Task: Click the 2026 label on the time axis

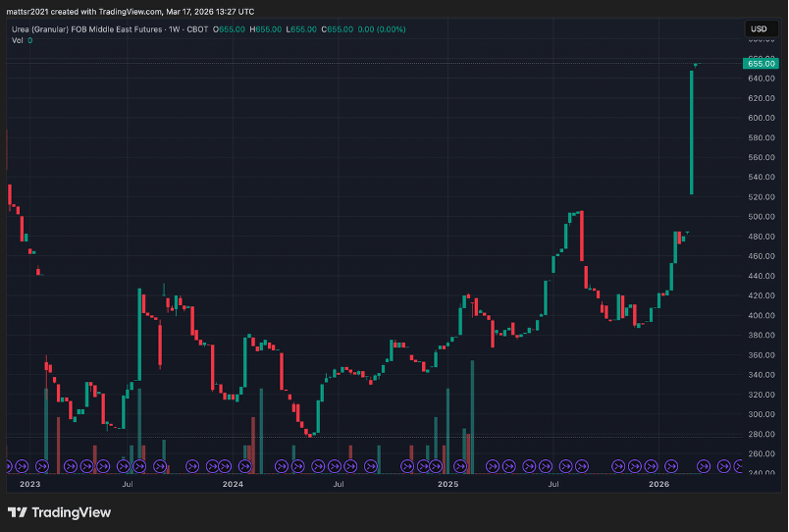Action: coord(658,484)
